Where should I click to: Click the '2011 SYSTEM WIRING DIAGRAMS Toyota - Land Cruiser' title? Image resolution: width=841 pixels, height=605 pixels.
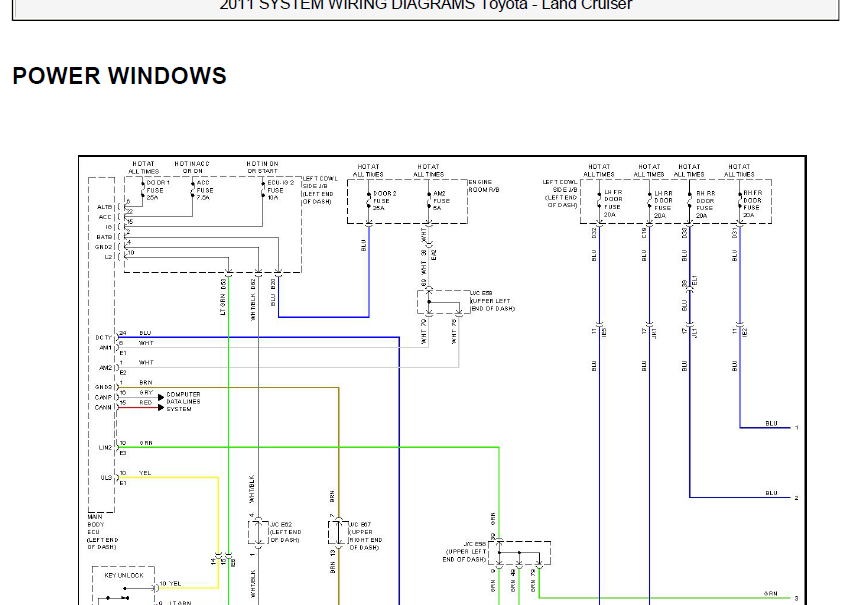click(x=426, y=5)
